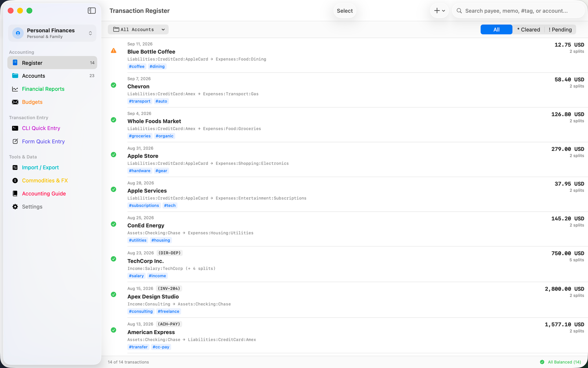Click the #subscriptions tag
This screenshot has height=368, width=588.
point(144,206)
